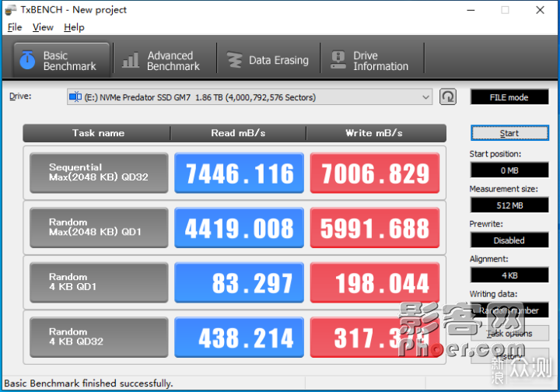Image resolution: width=560 pixels, height=392 pixels.
Task: Expand the Drive selection dropdown arrow
Action: (x=425, y=97)
